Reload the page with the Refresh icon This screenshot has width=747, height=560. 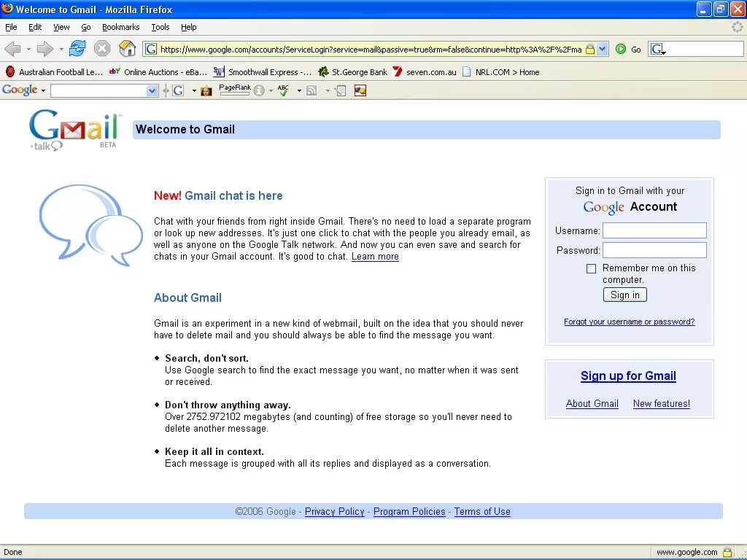point(77,49)
